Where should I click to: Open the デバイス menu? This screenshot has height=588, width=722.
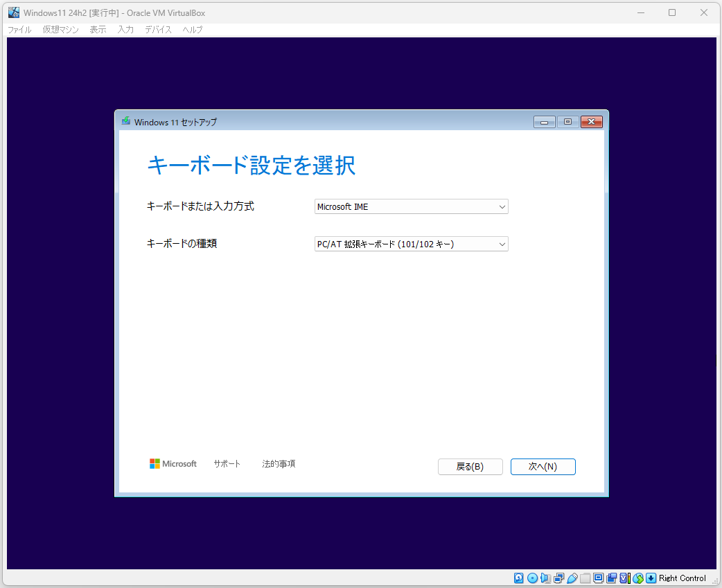157,29
